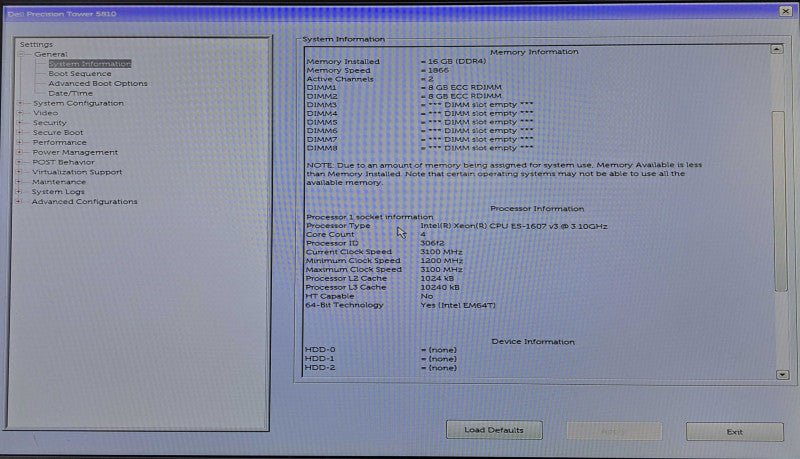Select the POST Behavior category label

point(63,162)
